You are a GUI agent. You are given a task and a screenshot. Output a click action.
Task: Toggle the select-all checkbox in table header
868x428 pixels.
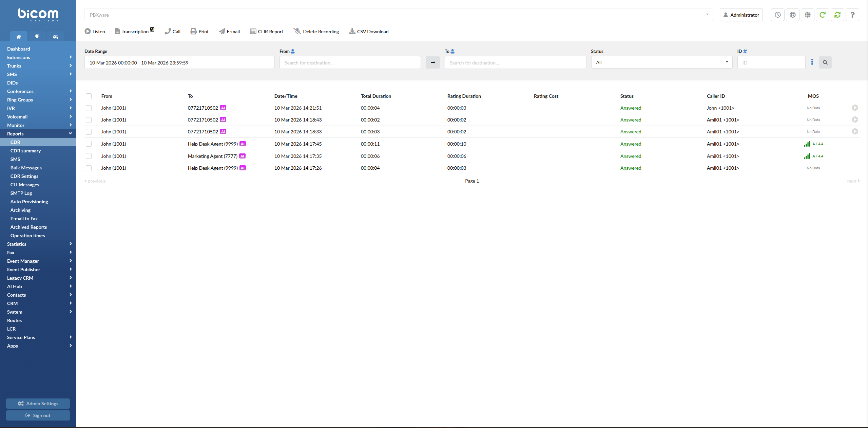(x=89, y=96)
